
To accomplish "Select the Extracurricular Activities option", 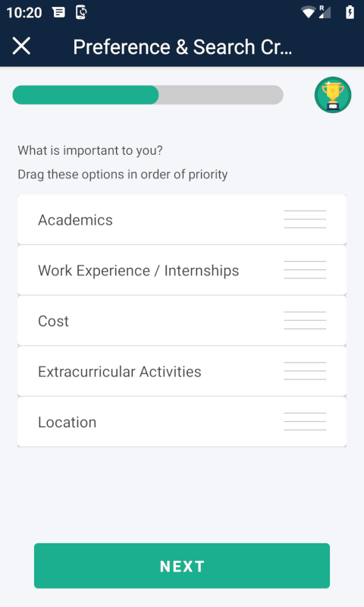I will pos(182,371).
